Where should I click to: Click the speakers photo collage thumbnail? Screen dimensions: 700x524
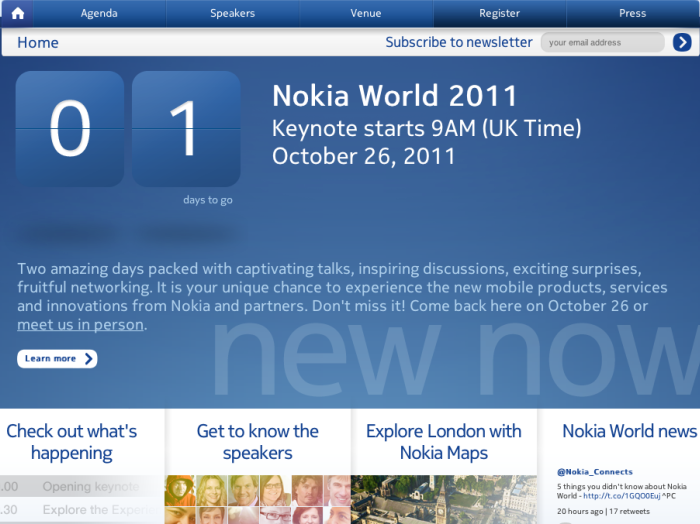pos(257,499)
